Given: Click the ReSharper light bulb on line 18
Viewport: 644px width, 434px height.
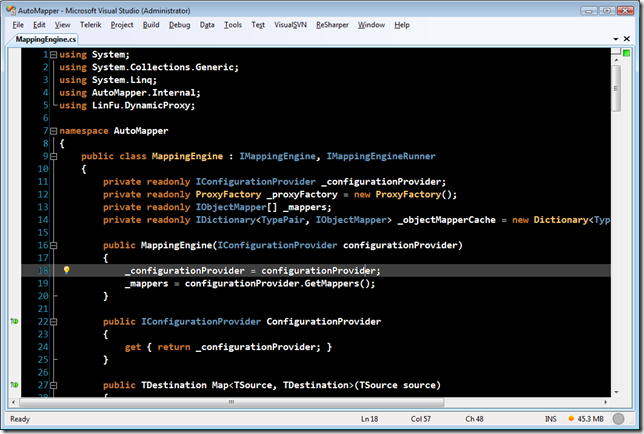Looking at the screenshot, I should click(67, 270).
